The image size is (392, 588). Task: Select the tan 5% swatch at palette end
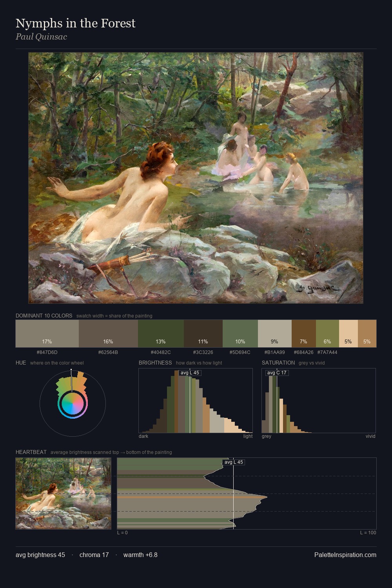(367, 334)
